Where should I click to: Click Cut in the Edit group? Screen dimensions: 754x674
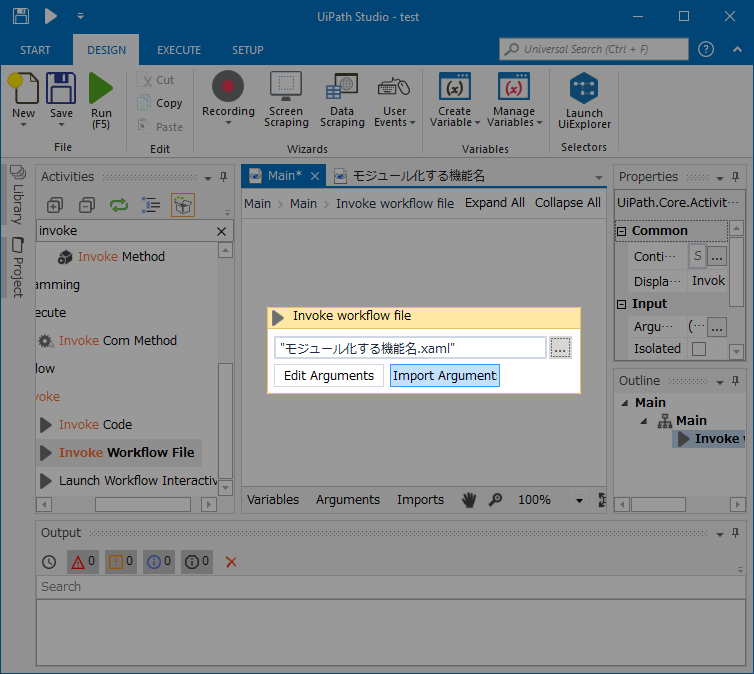coord(155,80)
